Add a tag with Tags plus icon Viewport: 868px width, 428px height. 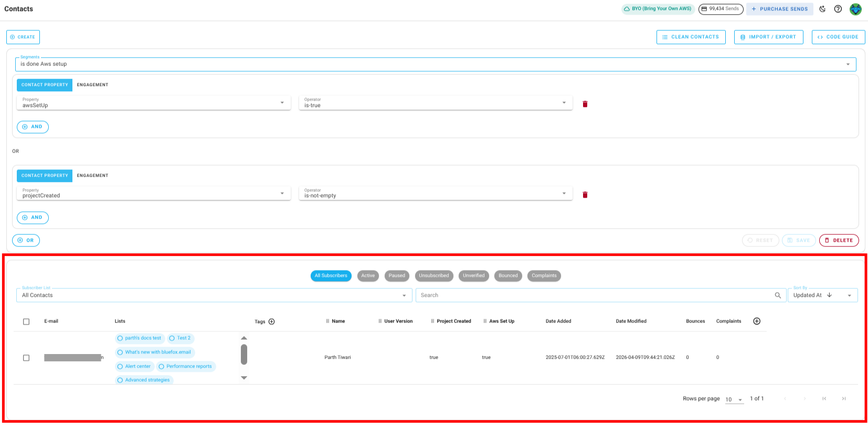272,322
